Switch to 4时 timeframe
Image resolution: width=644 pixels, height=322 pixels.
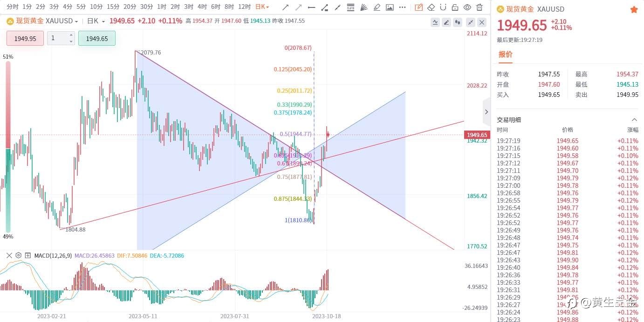coord(202,7)
